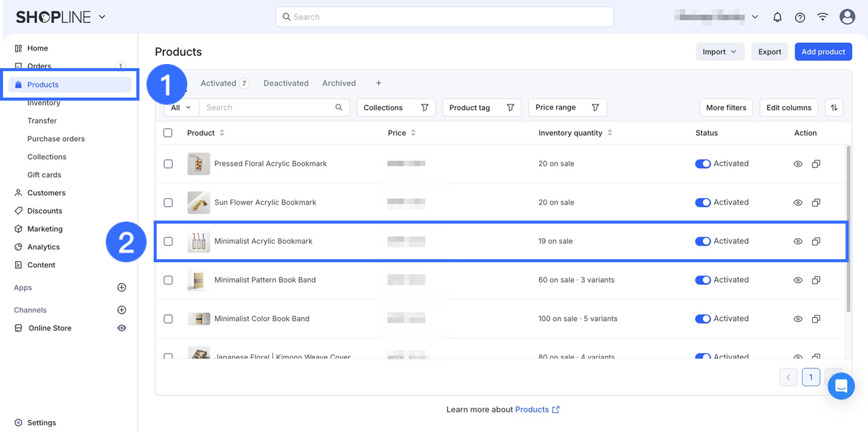Click the Add product button
The height and width of the screenshot is (432, 868).
(823, 52)
